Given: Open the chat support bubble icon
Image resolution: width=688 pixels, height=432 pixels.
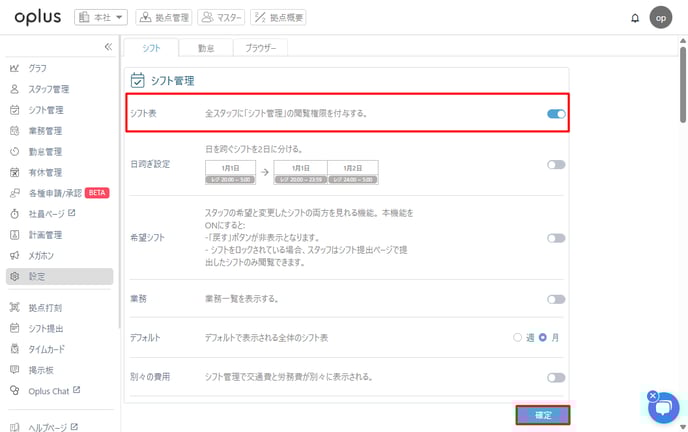Looking at the screenshot, I should [x=663, y=407].
